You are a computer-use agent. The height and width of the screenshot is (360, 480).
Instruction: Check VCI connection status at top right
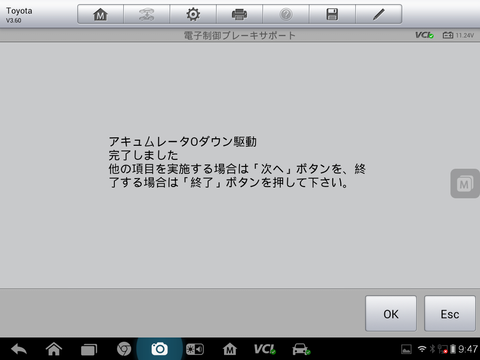424,35
